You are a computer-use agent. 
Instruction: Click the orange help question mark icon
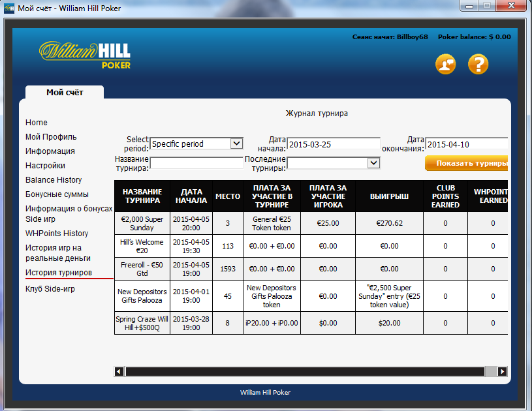[x=478, y=64]
